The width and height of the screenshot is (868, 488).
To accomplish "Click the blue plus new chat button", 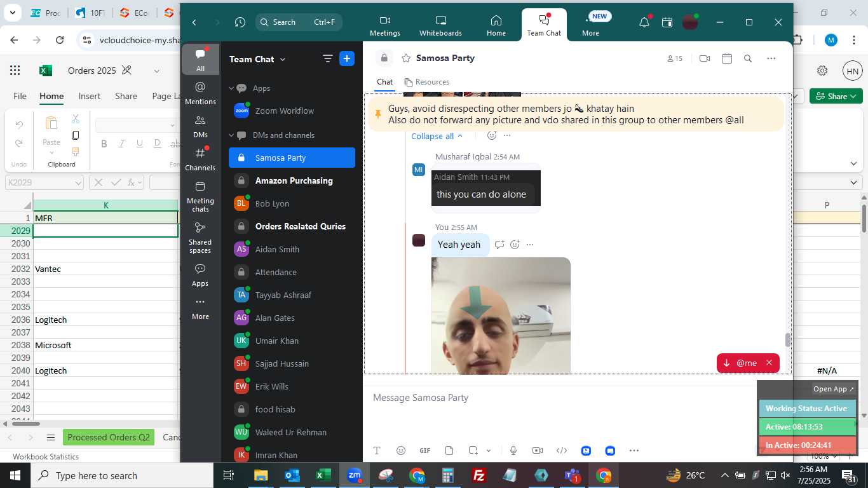I will click(x=347, y=59).
